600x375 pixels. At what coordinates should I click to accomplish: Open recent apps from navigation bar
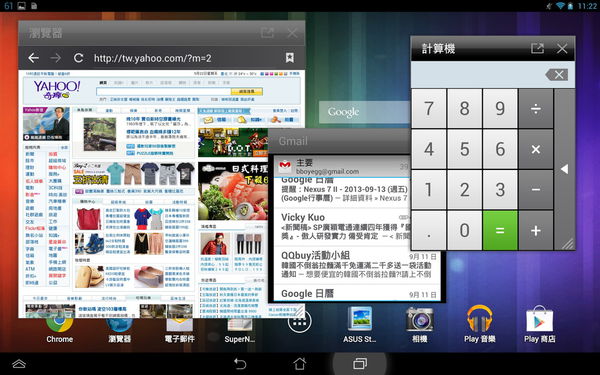[x=360, y=363]
